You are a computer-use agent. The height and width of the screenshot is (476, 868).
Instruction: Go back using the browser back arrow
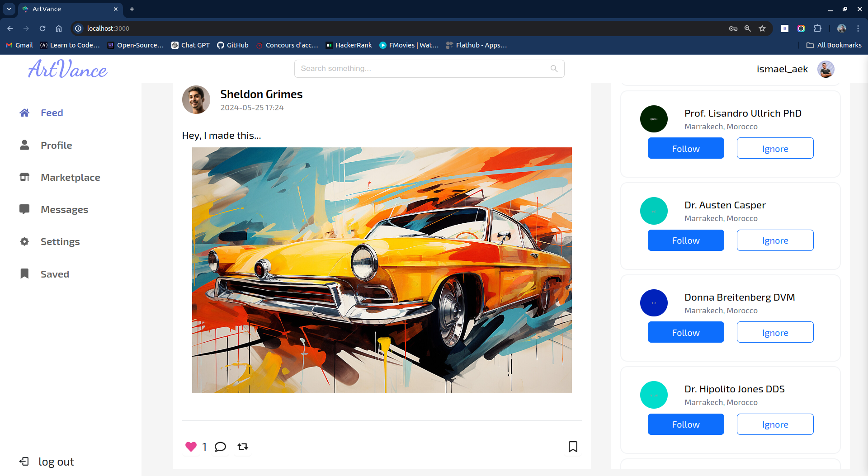click(x=10, y=28)
